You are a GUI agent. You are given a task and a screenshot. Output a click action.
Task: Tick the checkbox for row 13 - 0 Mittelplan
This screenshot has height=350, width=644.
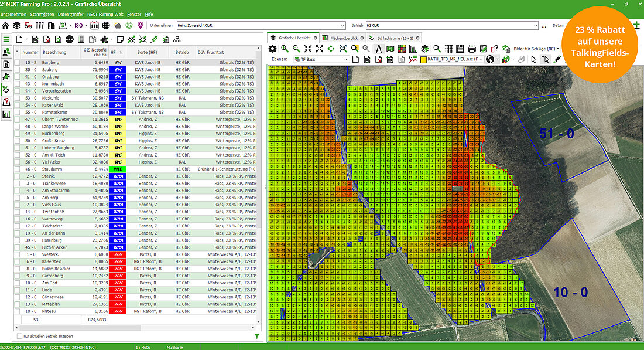(x=17, y=304)
